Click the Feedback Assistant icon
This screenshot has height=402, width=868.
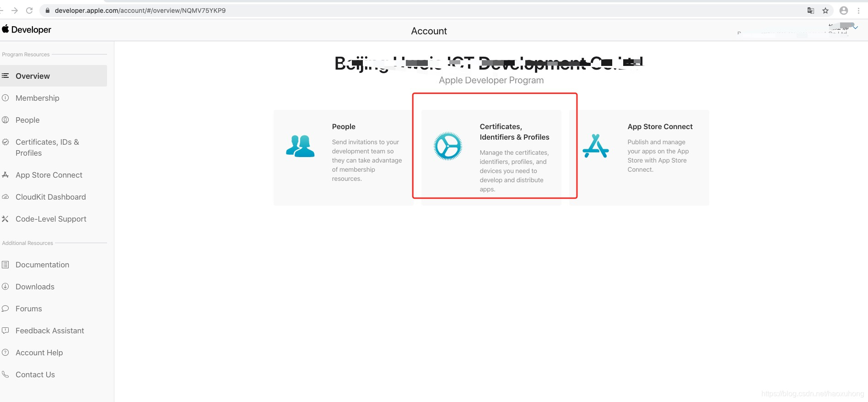[5, 330]
